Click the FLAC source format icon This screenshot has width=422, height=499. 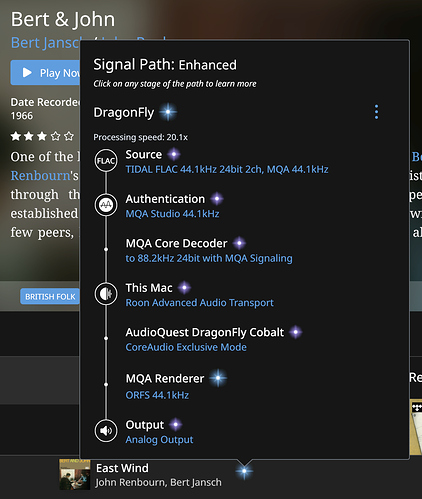click(106, 161)
